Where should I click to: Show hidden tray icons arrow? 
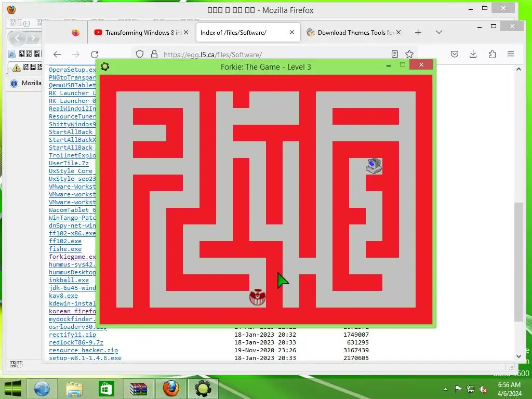445,389
